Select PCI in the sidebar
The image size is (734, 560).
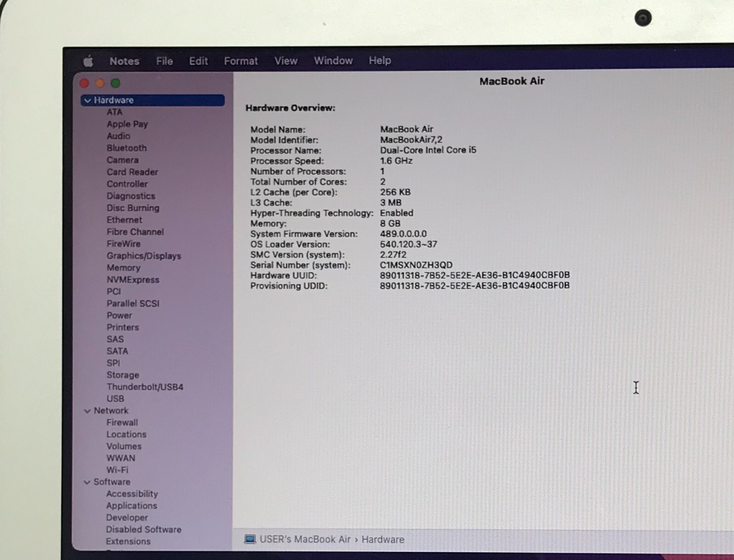[x=113, y=292]
